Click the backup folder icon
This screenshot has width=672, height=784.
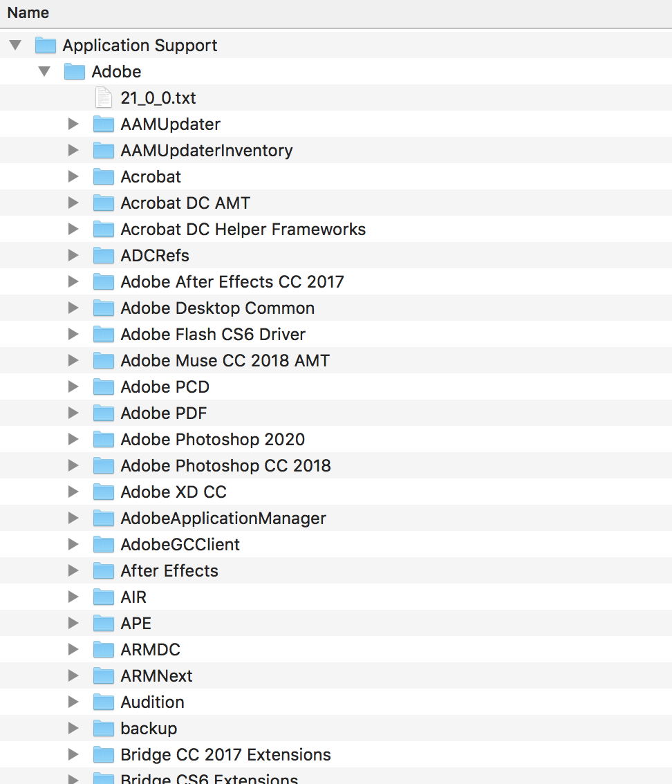click(103, 728)
